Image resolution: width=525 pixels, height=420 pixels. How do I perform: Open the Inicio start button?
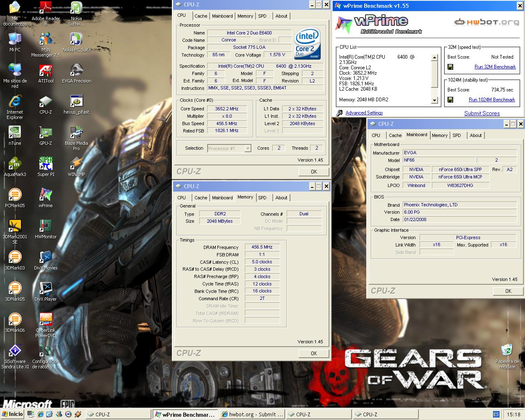point(12,414)
